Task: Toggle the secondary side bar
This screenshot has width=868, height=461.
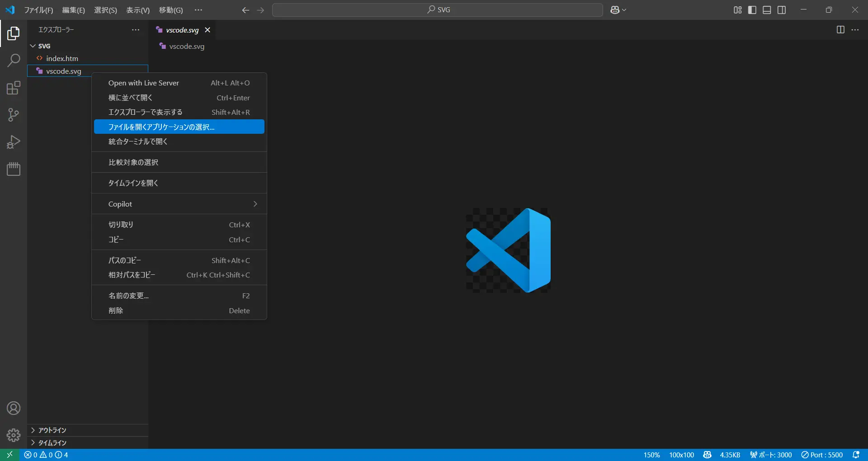Action: 782,10
